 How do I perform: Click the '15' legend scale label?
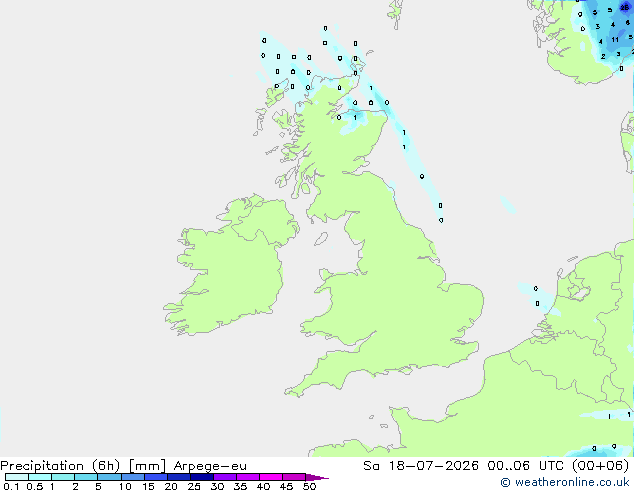pyautogui.click(x=148, y=486)
